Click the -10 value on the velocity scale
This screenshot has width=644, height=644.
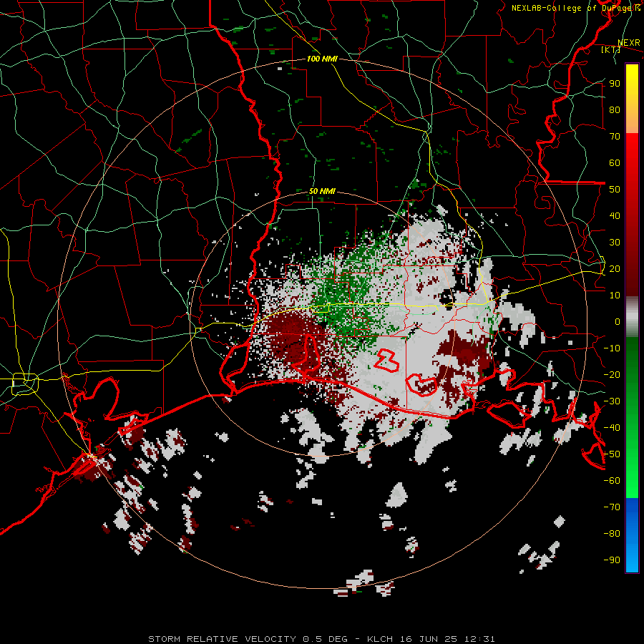point(612,348)
